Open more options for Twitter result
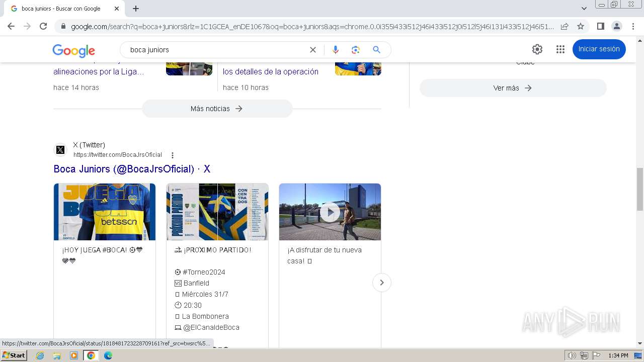Image resolution: width=644 pixels, height=362 pixels. pyautogui.click(x=173, y=155)
